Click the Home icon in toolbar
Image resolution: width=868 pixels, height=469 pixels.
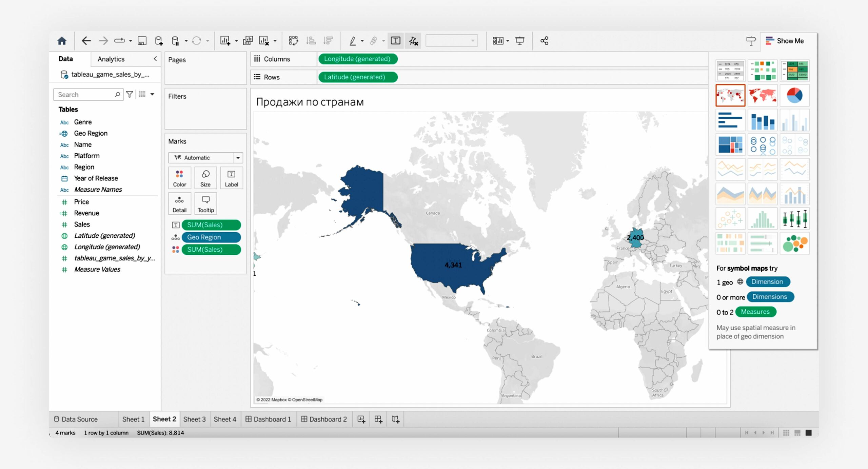(x=62, y=41)
